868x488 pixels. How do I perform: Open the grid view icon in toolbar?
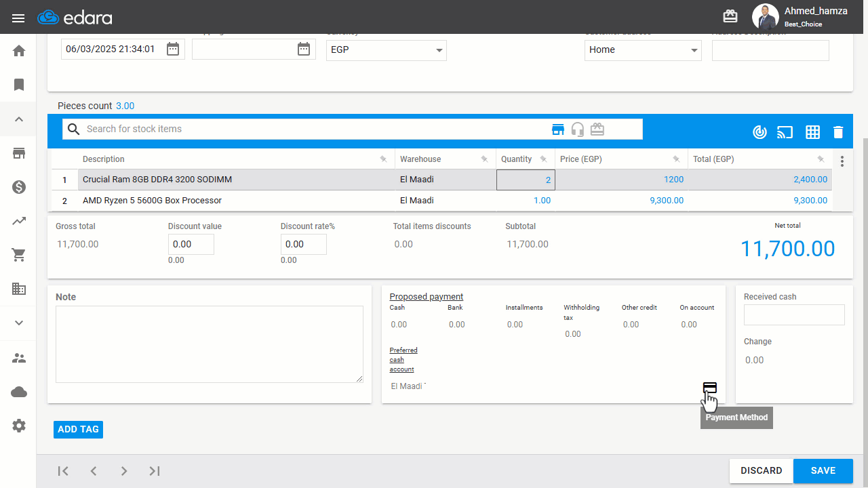click(812, 132)
